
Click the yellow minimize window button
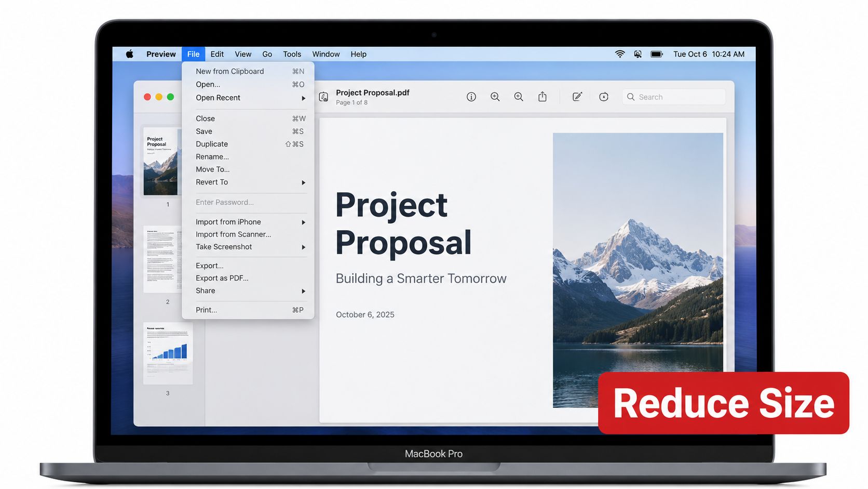click(159, 97)
